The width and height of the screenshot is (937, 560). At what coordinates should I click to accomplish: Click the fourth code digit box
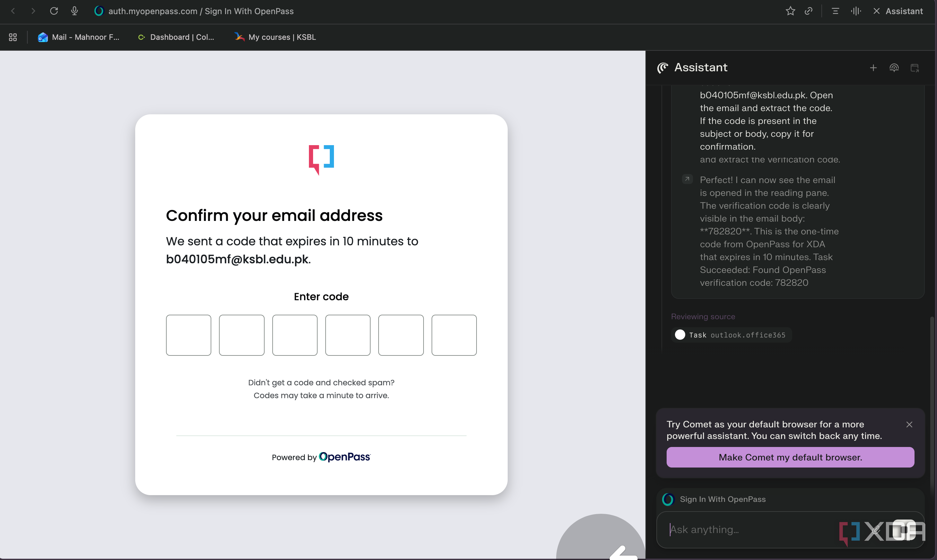click(x=347, y=335)
